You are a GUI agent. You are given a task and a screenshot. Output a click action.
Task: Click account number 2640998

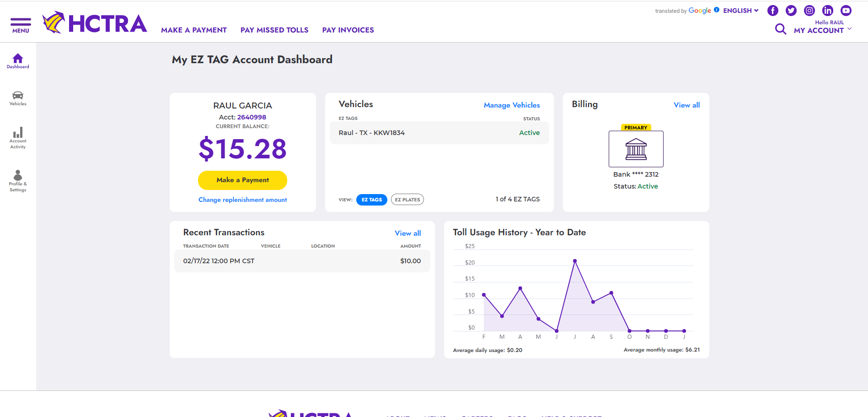click(252, 117)
